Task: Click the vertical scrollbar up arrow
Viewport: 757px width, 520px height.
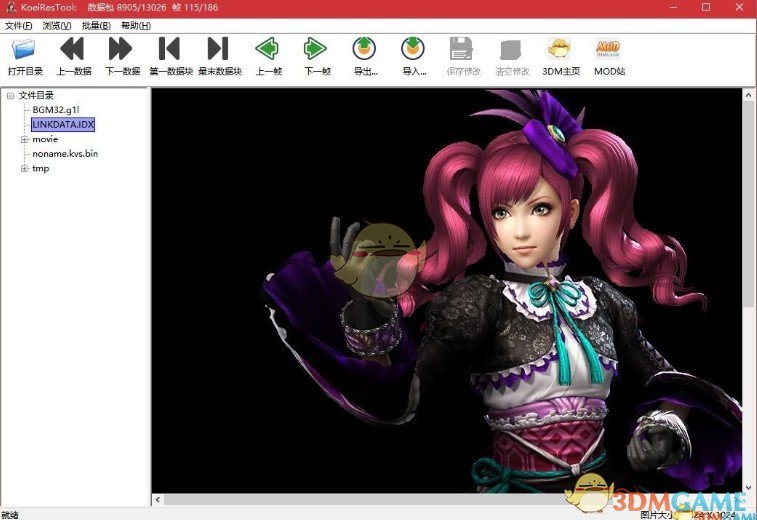Action: click(748, 95)
